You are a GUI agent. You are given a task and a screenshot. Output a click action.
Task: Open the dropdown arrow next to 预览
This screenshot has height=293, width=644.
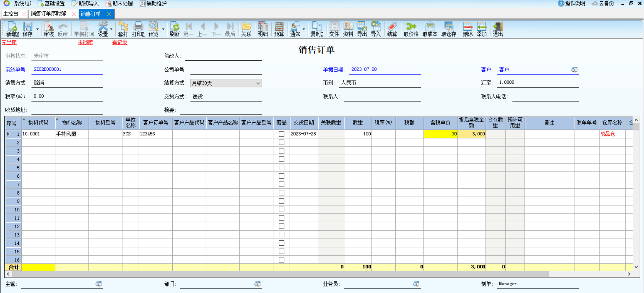coord(163,29)
